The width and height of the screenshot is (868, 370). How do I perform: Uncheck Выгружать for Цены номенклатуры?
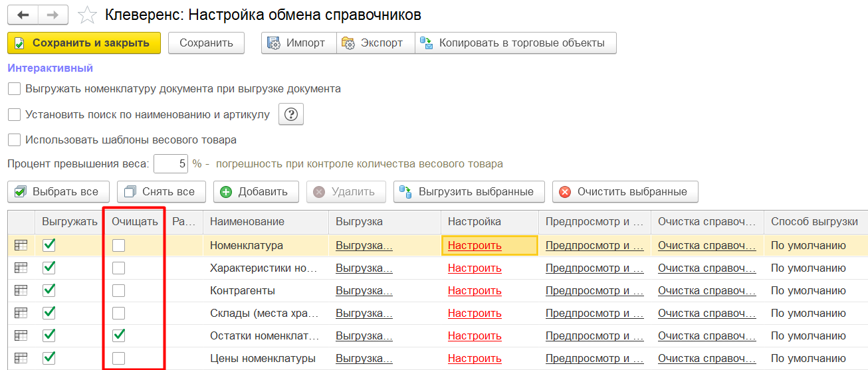tap(49, 358)
